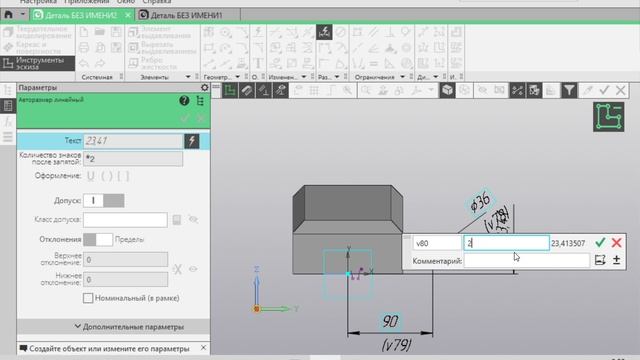Switch to tab Деталь БЕЗ ИМЕНИ1
Image resolution: width=640 pixels, height=360 pixels.
[x=188, y=15]
